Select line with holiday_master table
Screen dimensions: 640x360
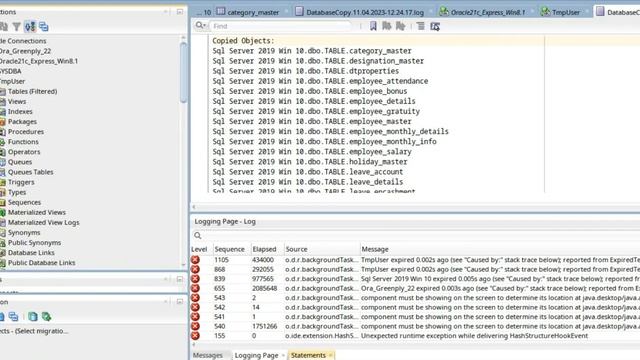tap(309, 162)
